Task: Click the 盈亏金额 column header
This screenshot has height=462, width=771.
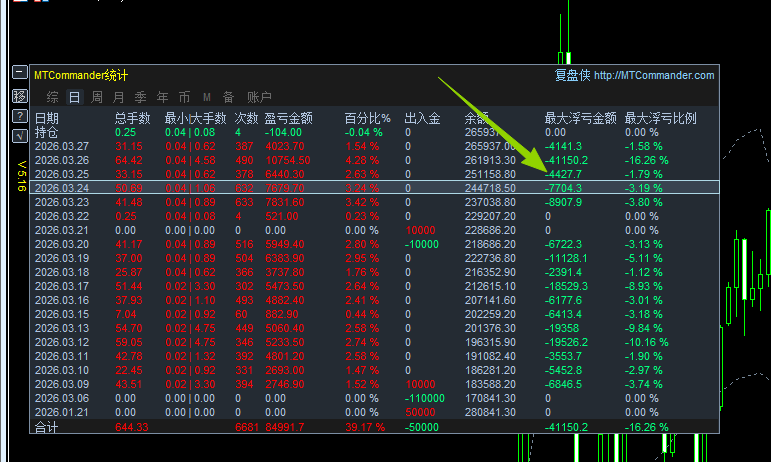Action: pos(289,118)
